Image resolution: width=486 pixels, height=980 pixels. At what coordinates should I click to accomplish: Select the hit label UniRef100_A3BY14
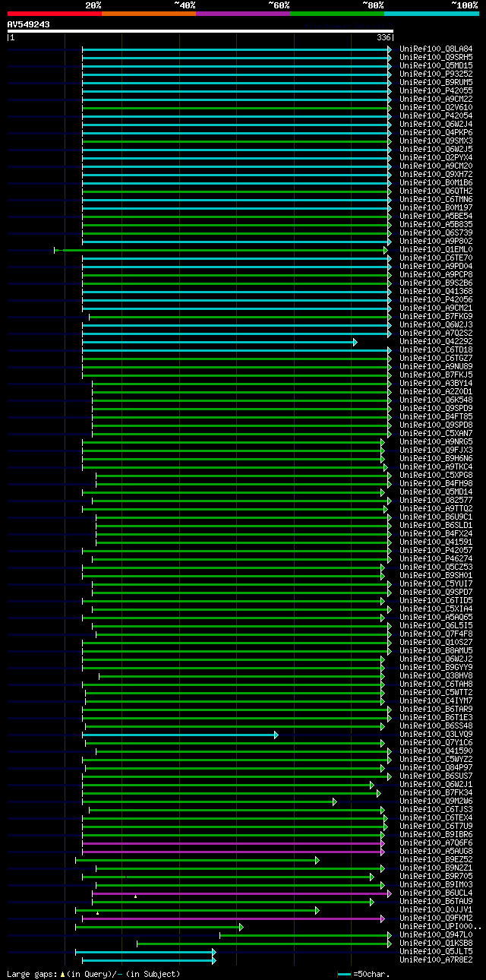point(436,384)
